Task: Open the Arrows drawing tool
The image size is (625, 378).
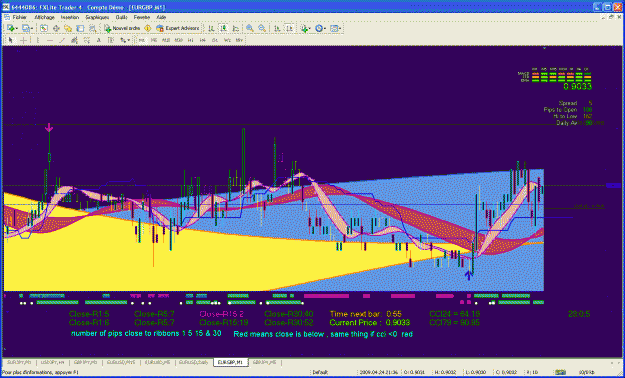Action: tap(123, 40)
